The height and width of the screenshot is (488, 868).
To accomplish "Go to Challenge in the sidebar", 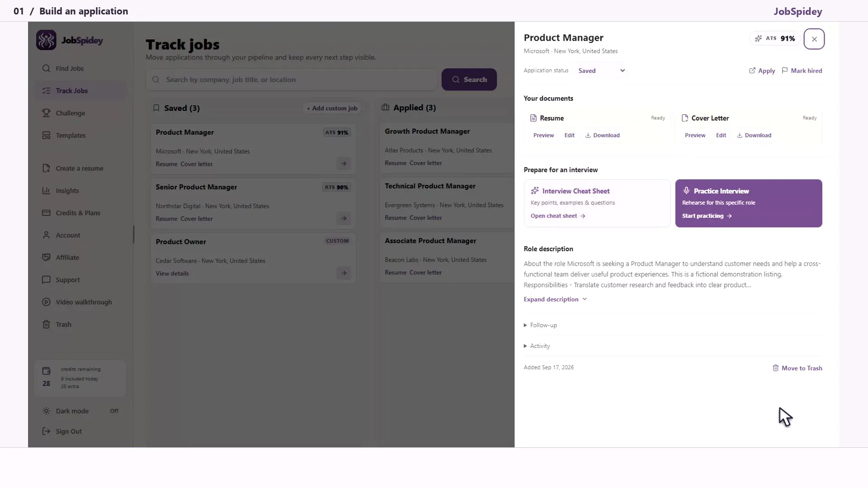I will (x=80, y=113).
